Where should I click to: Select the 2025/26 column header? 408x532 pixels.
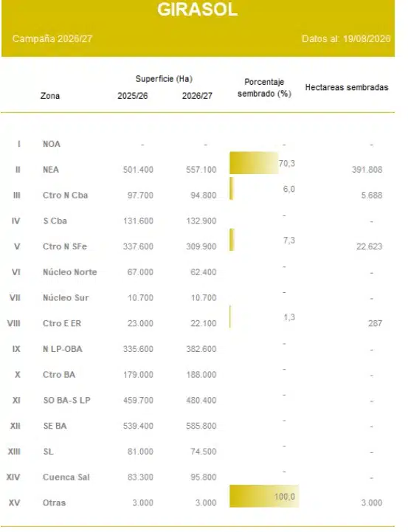coord(133,96)
